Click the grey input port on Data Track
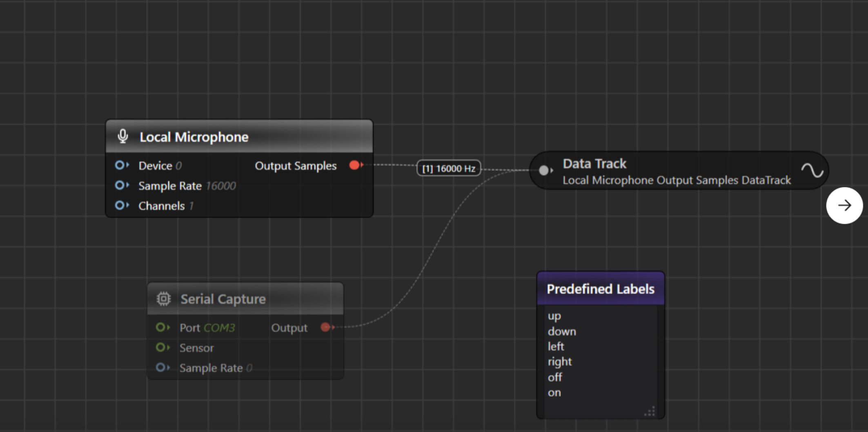The image size is (868, 432). [x=543, y=170]
